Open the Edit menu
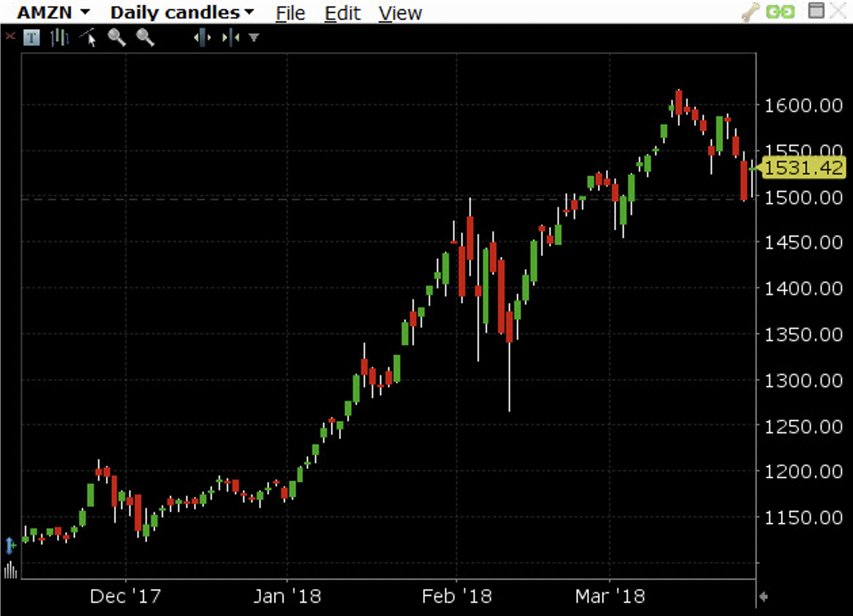Screen dimensions: 853x616 [x=342, y=13]
